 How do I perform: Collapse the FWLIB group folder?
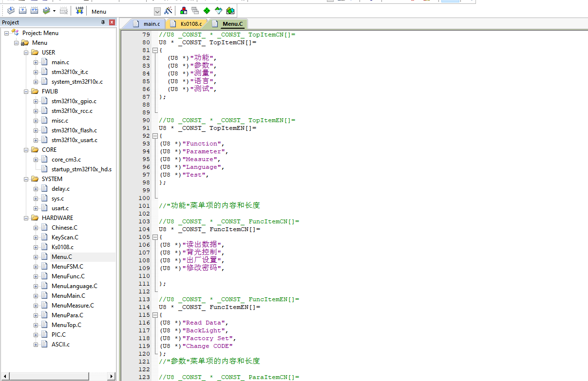click(26, 91)
